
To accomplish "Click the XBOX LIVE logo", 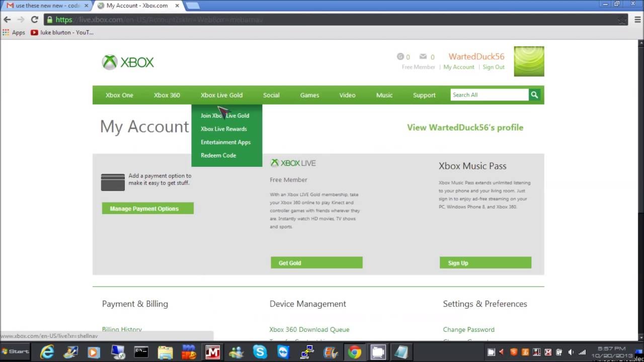I will click(x=293, y=163).
